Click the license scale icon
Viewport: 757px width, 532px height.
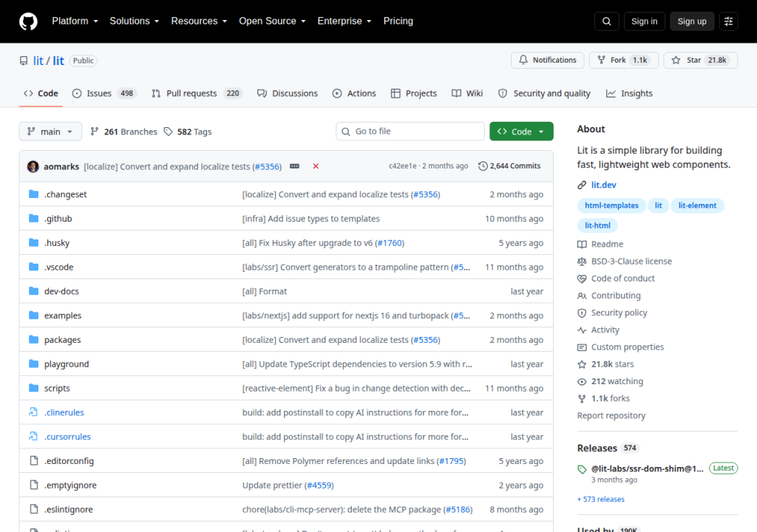click(x=582, y=261)
